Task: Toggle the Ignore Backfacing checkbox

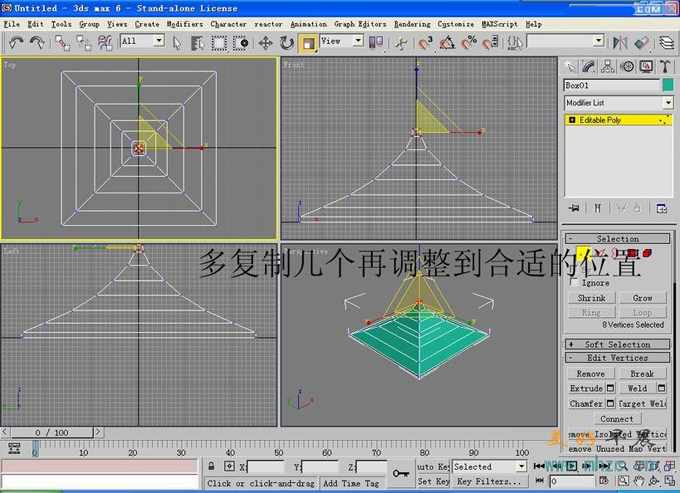Action: point(574,283)
